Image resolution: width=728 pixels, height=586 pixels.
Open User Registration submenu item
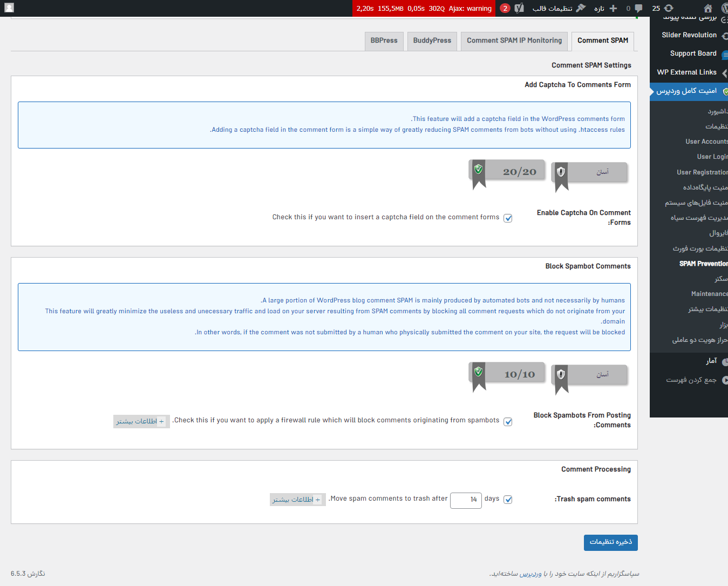point(702,172)
